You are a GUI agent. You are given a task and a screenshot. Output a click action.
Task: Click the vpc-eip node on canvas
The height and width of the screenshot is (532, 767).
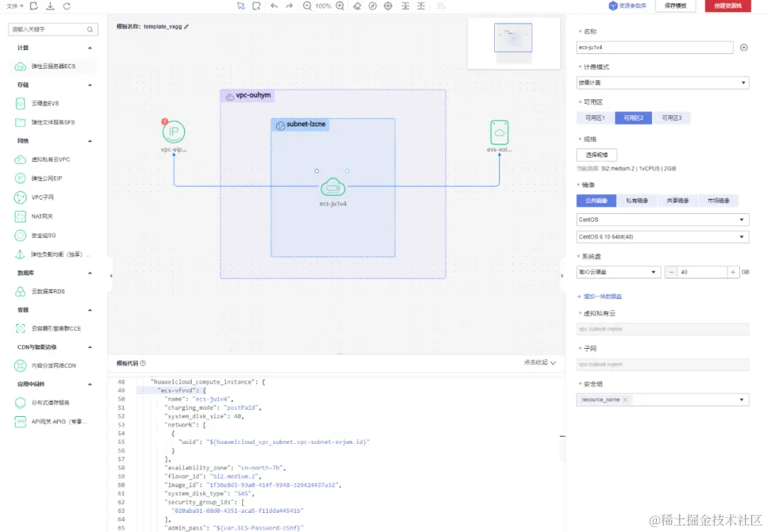174,131
